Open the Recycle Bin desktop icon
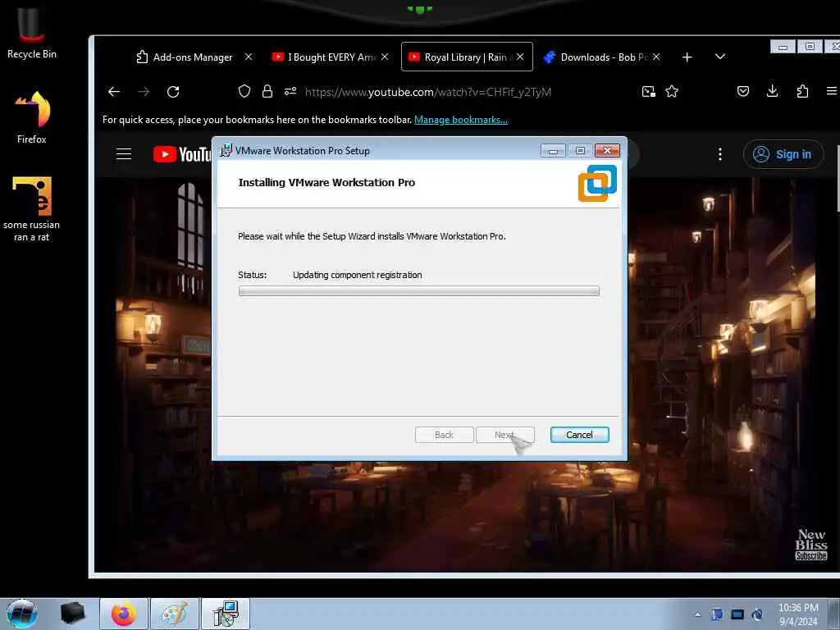The image size is (840, 630). pyautogui.click(x=32, y=33)
